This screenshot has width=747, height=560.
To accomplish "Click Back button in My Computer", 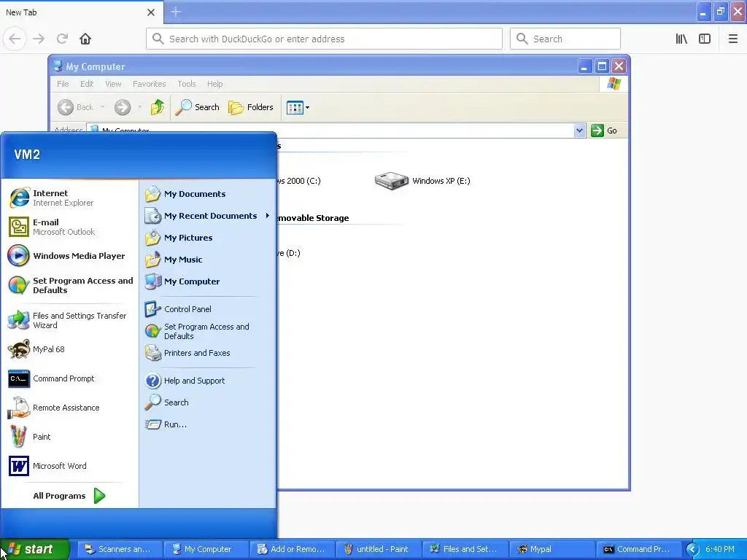I will [76, 107].
